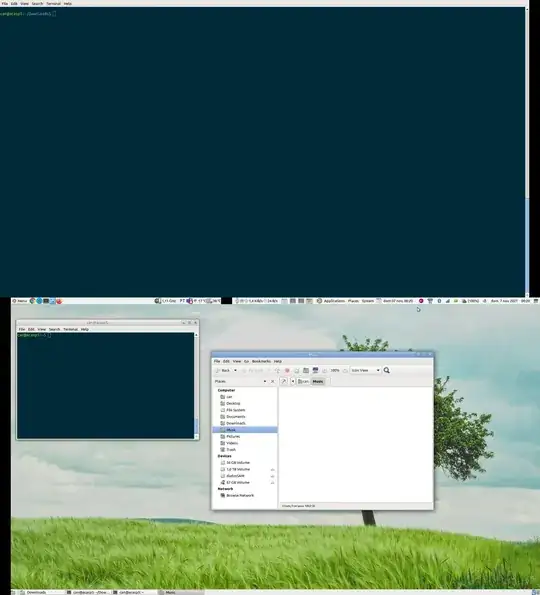Image resolution: width=540 pixels, height=595 pixels.
Task: Click the Computer toolbar icon
Action: tap(315, 370)
